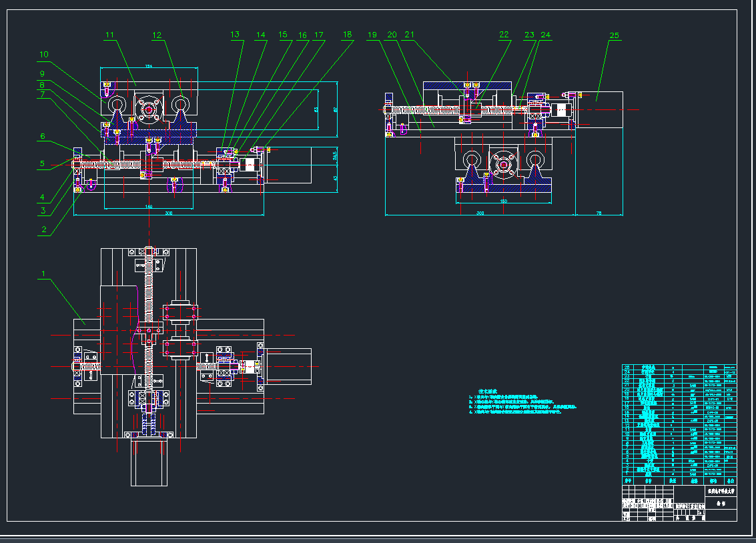Select part balloon number 11
Screen dimensions: 756x543
pyautogui.click(x=110, y=35)
